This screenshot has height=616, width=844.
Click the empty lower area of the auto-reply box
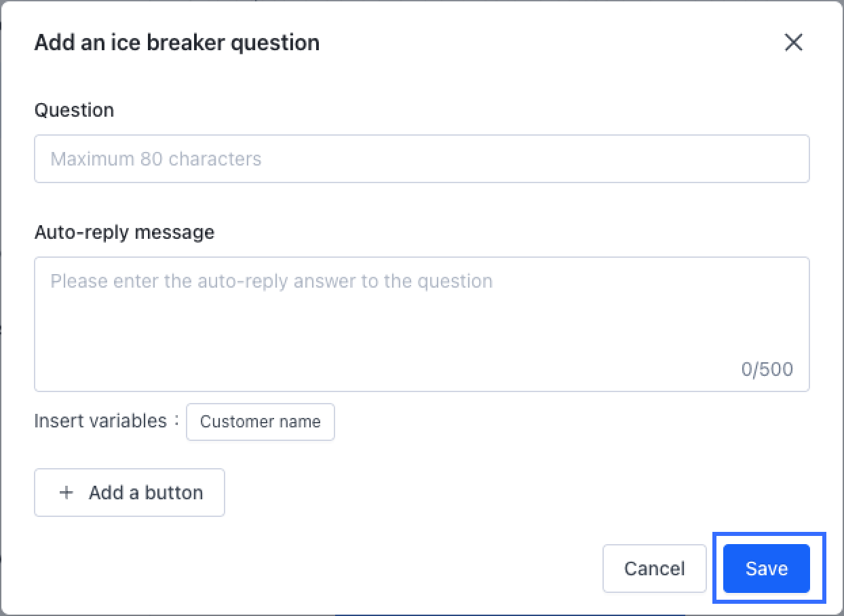click(339, 353)
